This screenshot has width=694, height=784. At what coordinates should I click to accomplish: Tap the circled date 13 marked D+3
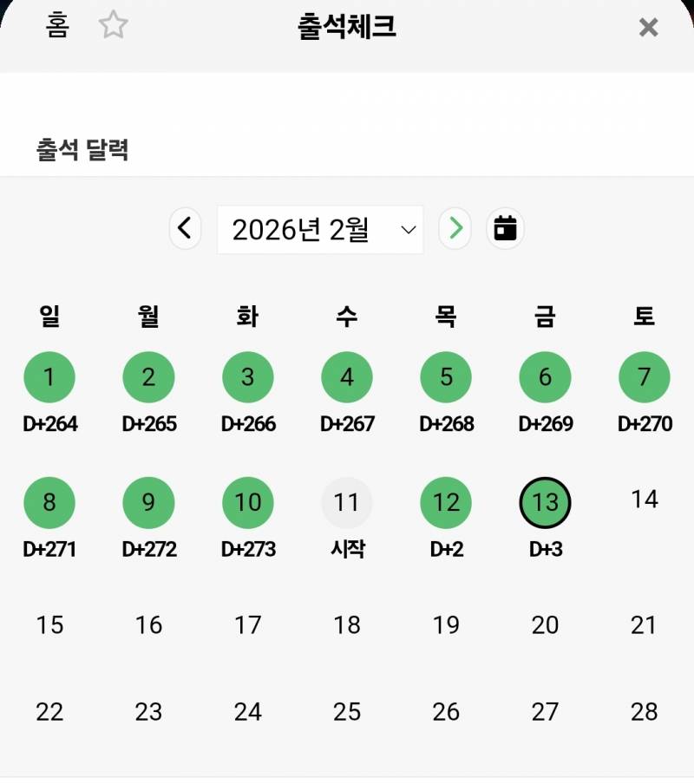click(545, 502)
